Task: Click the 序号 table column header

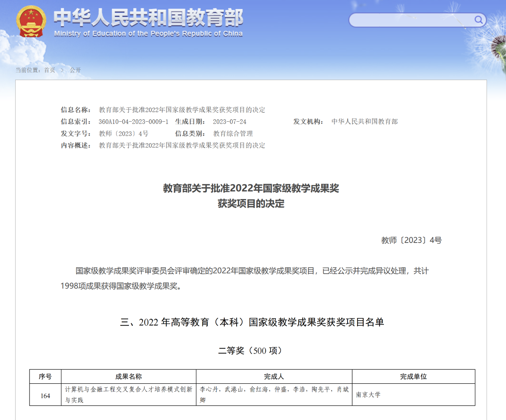Action: 45,377
